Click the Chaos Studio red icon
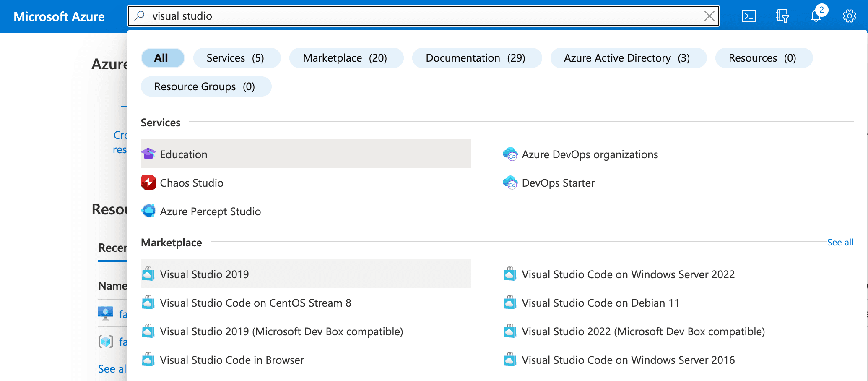Image resolution: width=868 pixels, height=381 pixels. tap(148, 183)
